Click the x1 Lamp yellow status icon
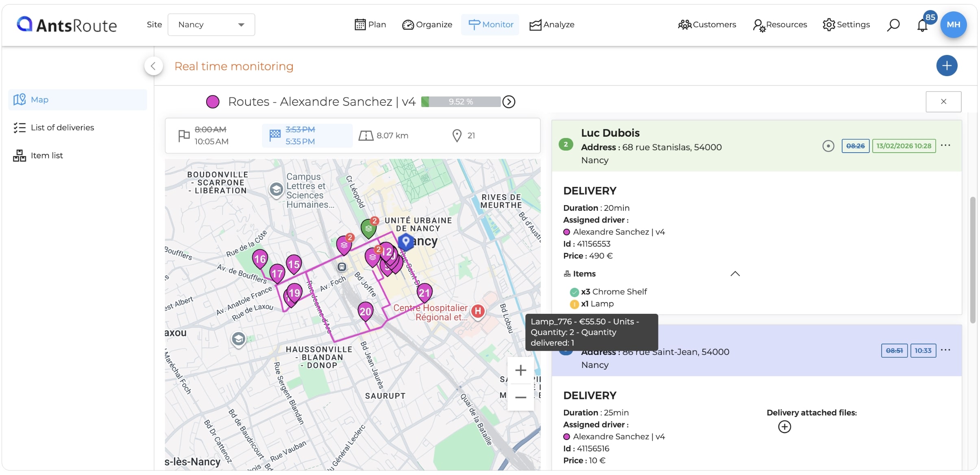 click(x=574, y=304)
